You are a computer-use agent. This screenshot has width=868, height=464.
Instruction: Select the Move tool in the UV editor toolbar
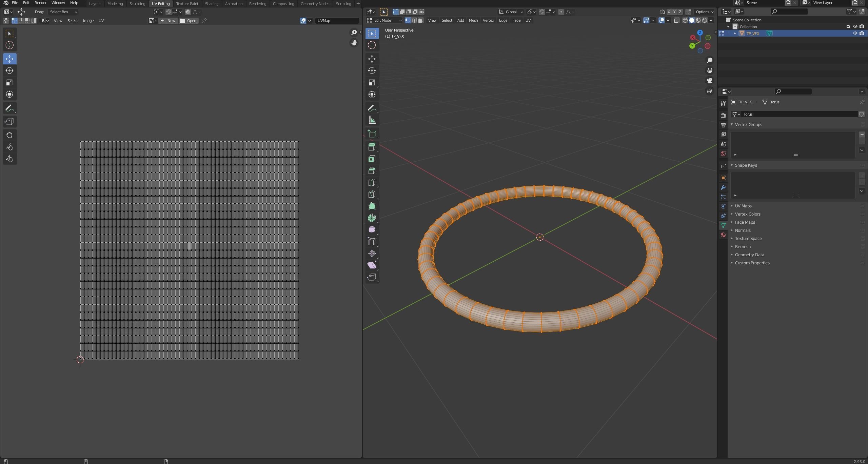click(x=9, y=59)
